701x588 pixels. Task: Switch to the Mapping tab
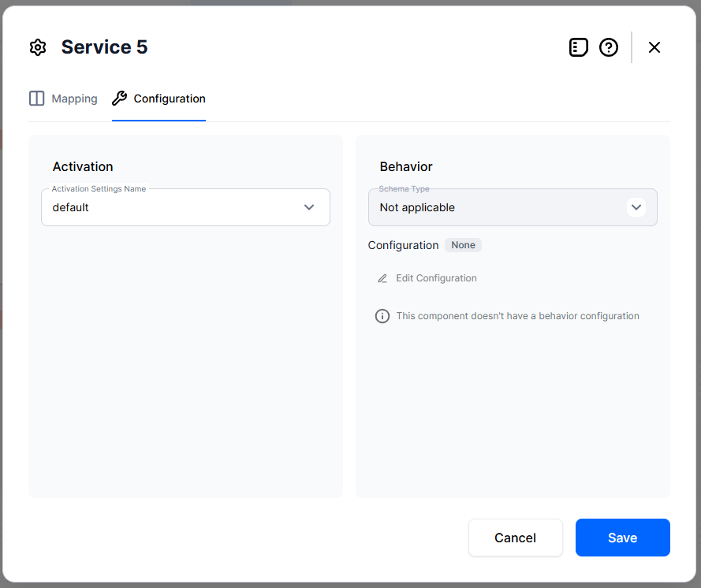(63, 99)
